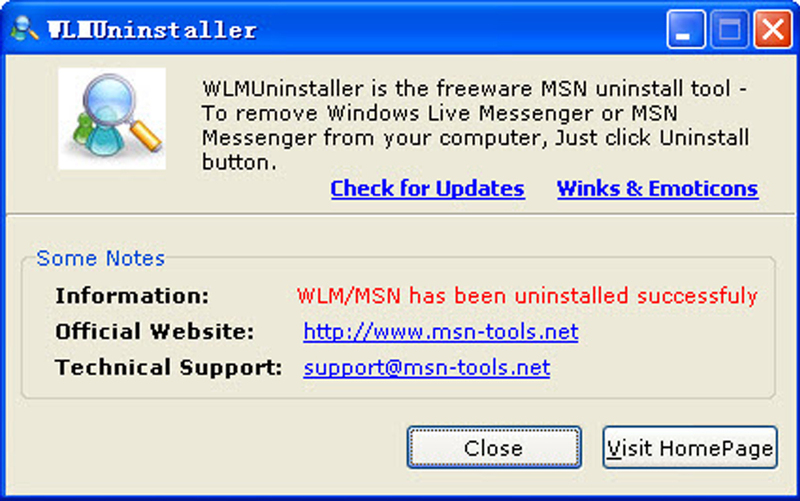The height and width of the screenshot is (501, 800).
Task: Click the disabled maximize button
Action: pos(730,30)
